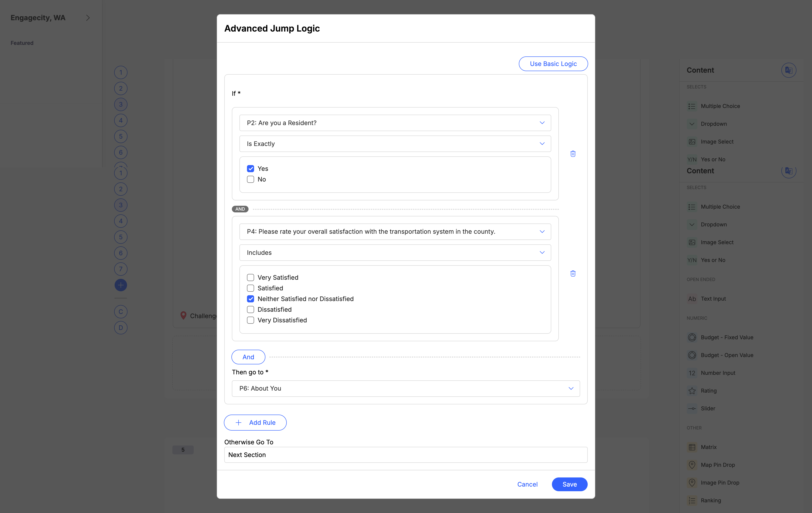This screenshot has height=513, width=812.
Task: Delete the P2 resident condition with its trash icon
Action: (x=573, y=154)
